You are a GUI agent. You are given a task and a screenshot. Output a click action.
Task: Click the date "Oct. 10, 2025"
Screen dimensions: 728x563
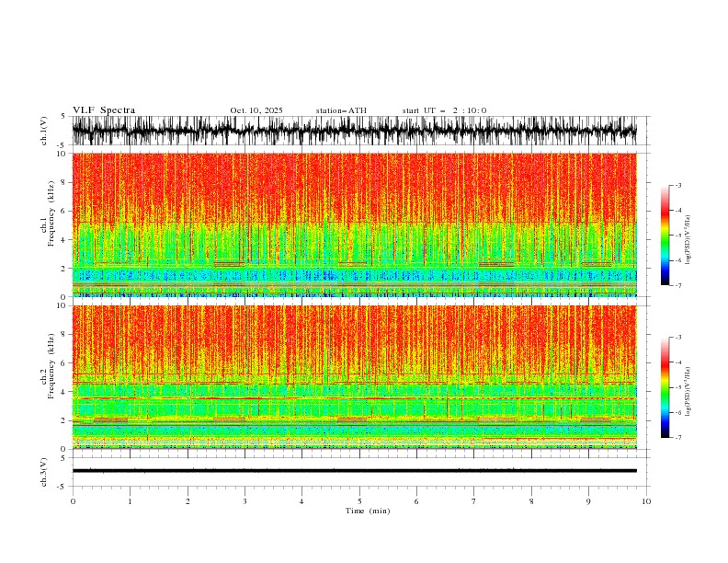pyautogui.click(x=256, y=110)
